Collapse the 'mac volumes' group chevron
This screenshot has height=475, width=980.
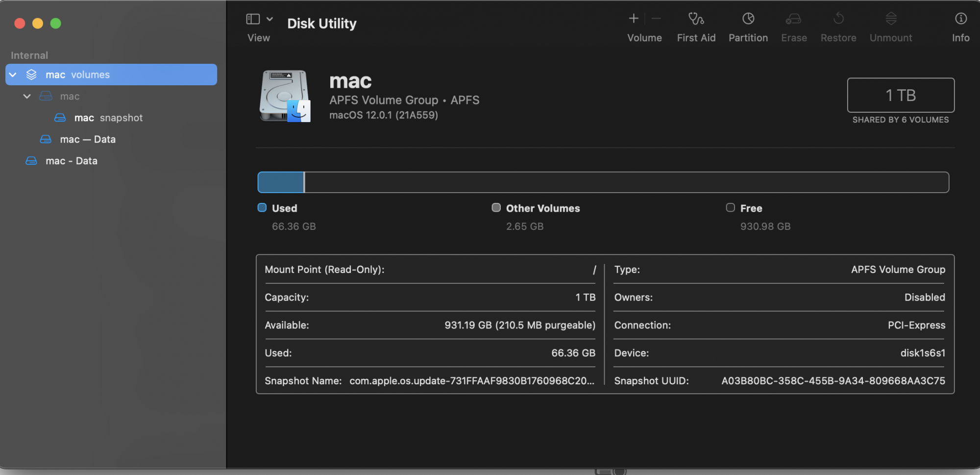coord(13,75)
